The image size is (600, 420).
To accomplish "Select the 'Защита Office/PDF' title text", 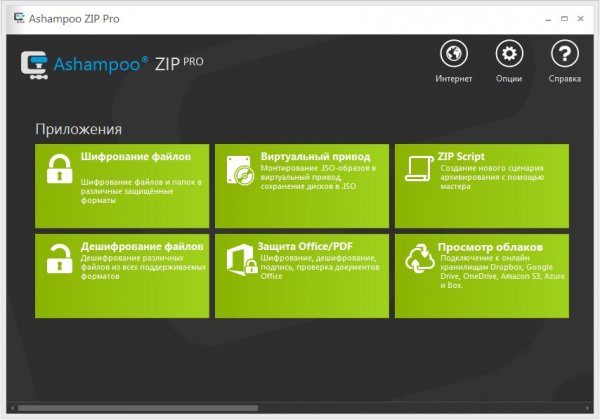I will pos(312,246).
